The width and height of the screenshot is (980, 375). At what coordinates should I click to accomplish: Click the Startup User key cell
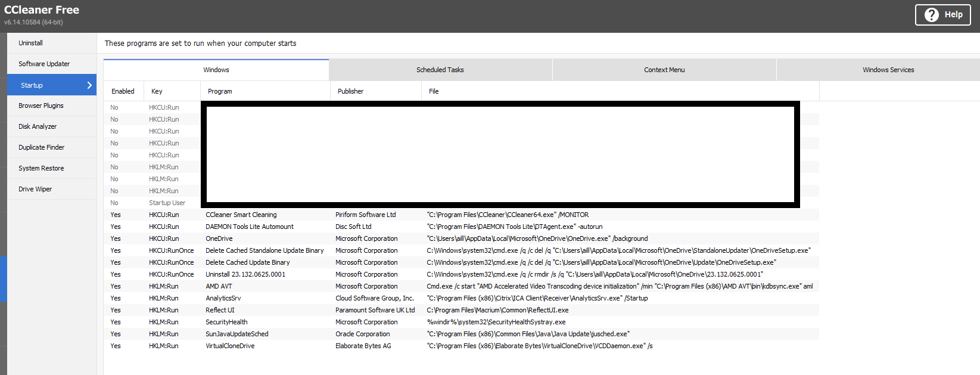click(x=167, y=203)
